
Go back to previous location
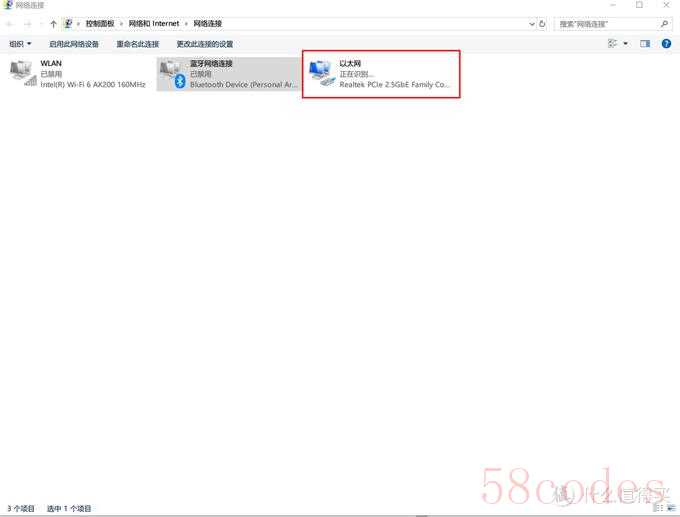(10, 24)
